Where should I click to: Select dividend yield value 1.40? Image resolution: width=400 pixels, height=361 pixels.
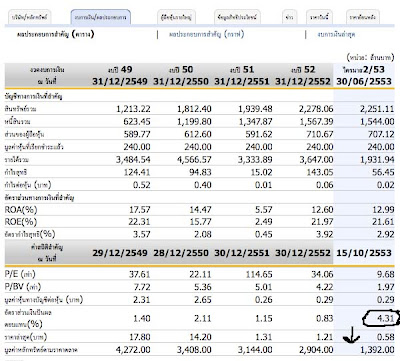pyautogui.click(x=142, y=318)
